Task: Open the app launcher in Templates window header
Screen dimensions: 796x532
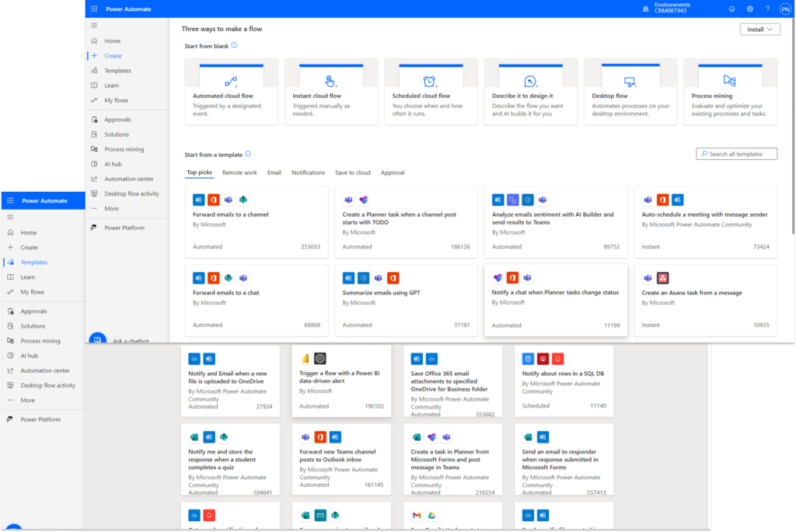Action: coord(10,201)
